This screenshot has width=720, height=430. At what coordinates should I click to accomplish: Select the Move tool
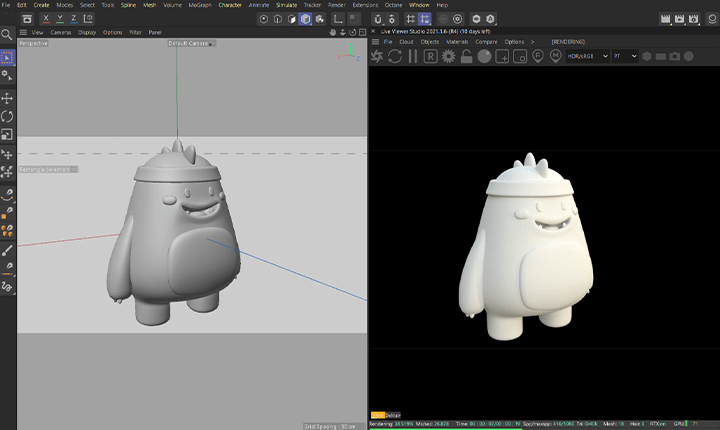7,98
